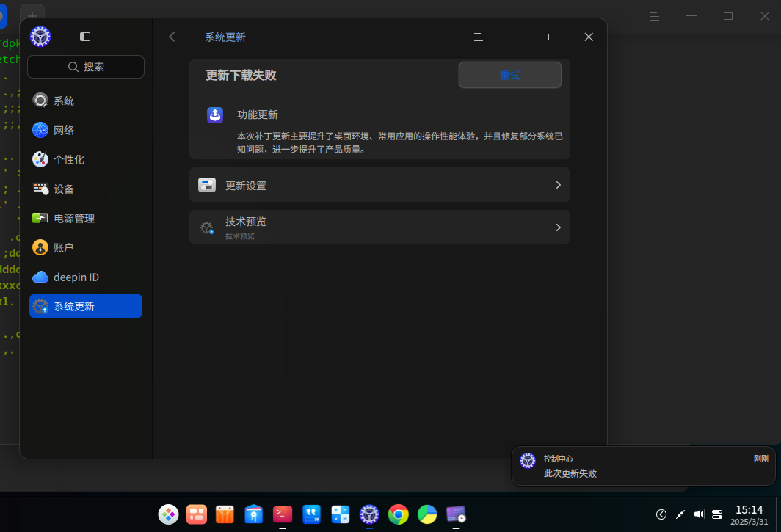Image resolution: width=781 pixels, height=532 pixels.
Task: Launch the Calculator from the dock
Action: tap(340, 514)
